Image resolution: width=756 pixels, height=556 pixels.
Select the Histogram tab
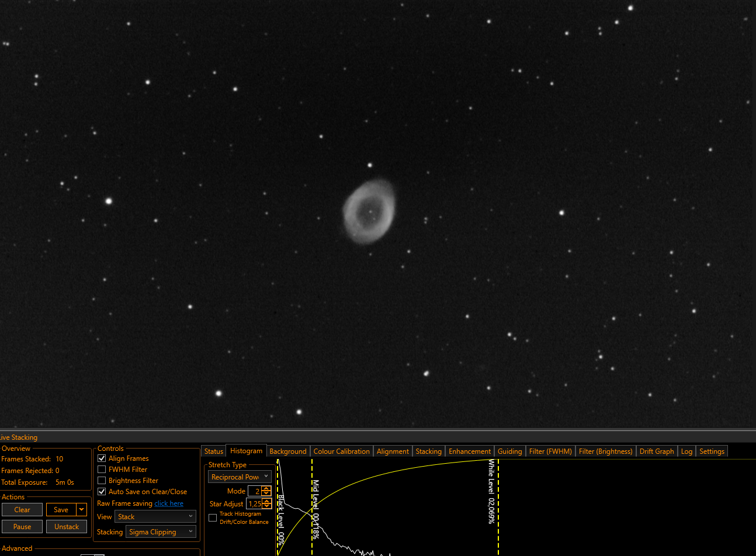247,451
